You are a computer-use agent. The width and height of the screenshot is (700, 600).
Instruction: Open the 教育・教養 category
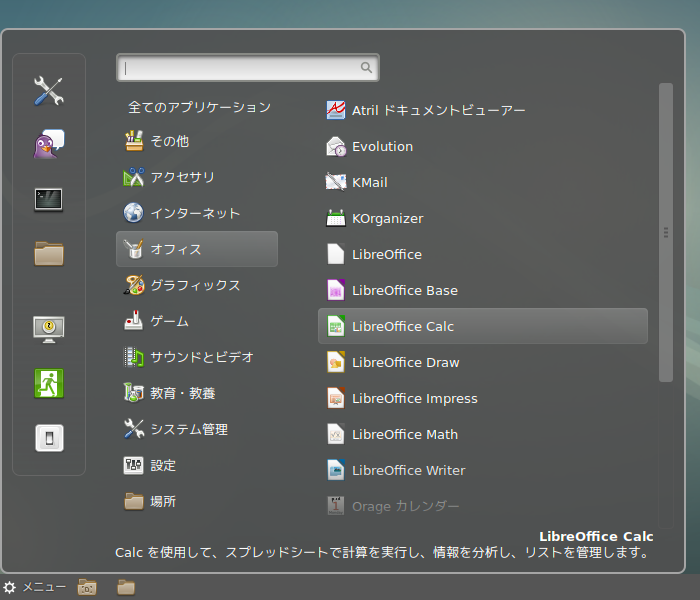pyautogui.click(x=197, y=393)
